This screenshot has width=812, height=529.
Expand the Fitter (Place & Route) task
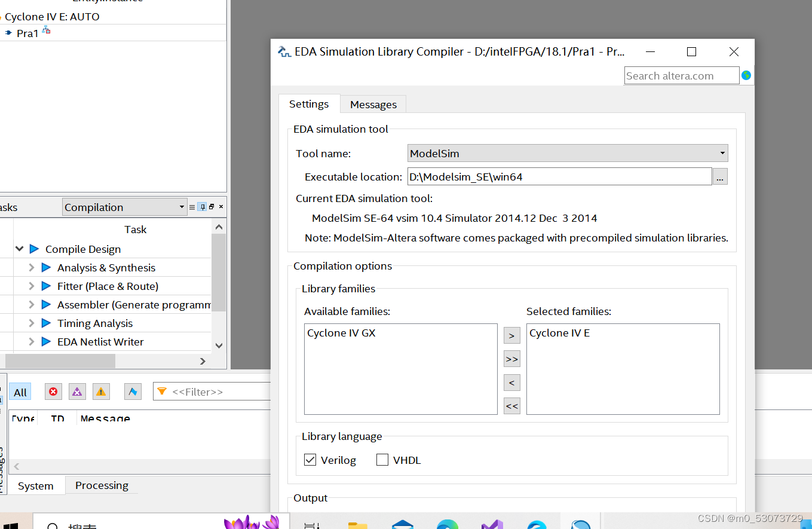[x=32, y=286]
